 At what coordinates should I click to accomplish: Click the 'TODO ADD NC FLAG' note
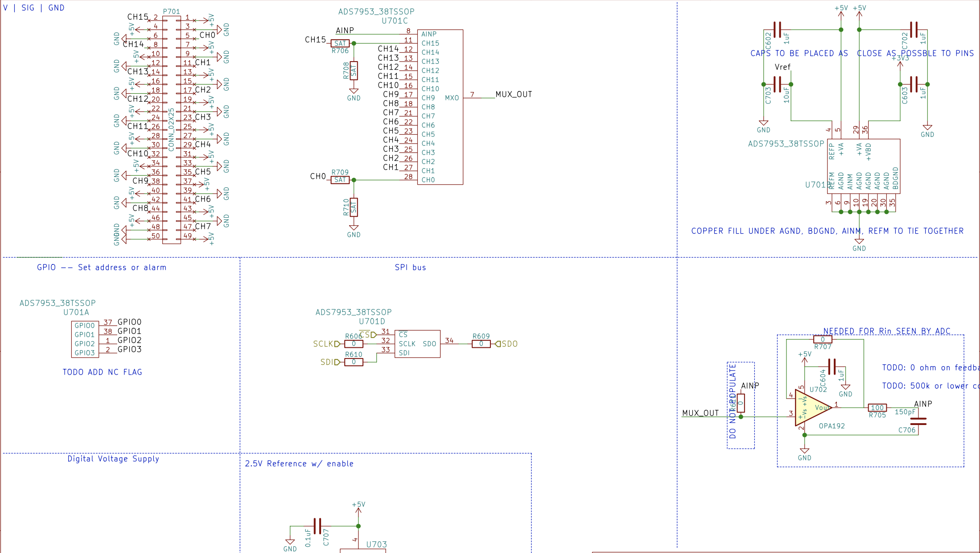103,372
